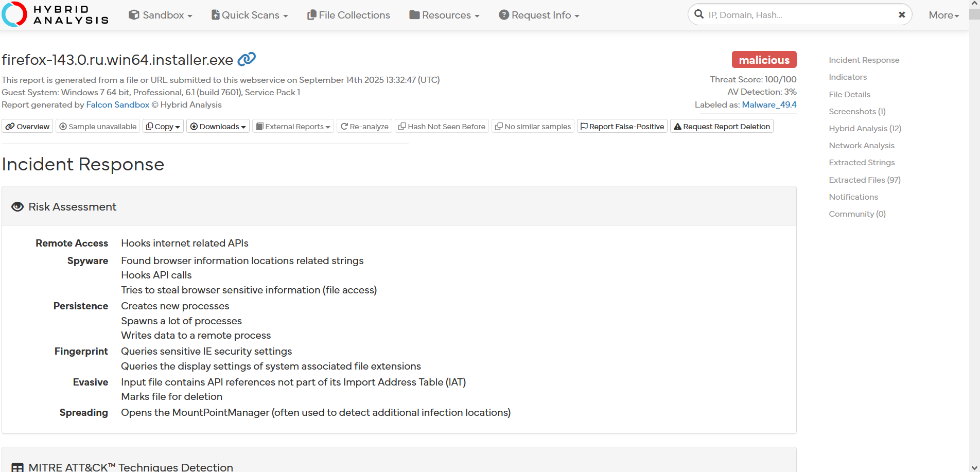Image resolution: width=980 pixels, height=472 pixels.
Task: Jump to Hybrid Analysis (12) section
Action: (865, 128)
